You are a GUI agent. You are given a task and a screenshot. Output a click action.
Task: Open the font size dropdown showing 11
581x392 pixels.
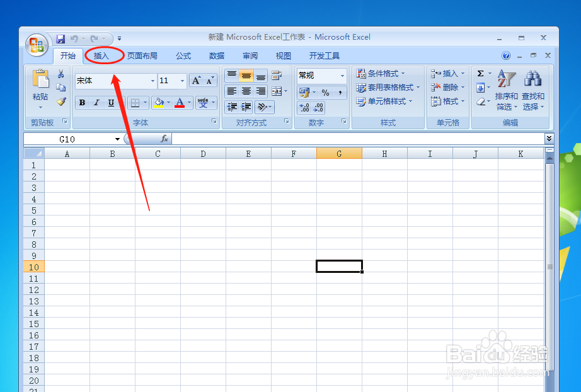point(182,81)
